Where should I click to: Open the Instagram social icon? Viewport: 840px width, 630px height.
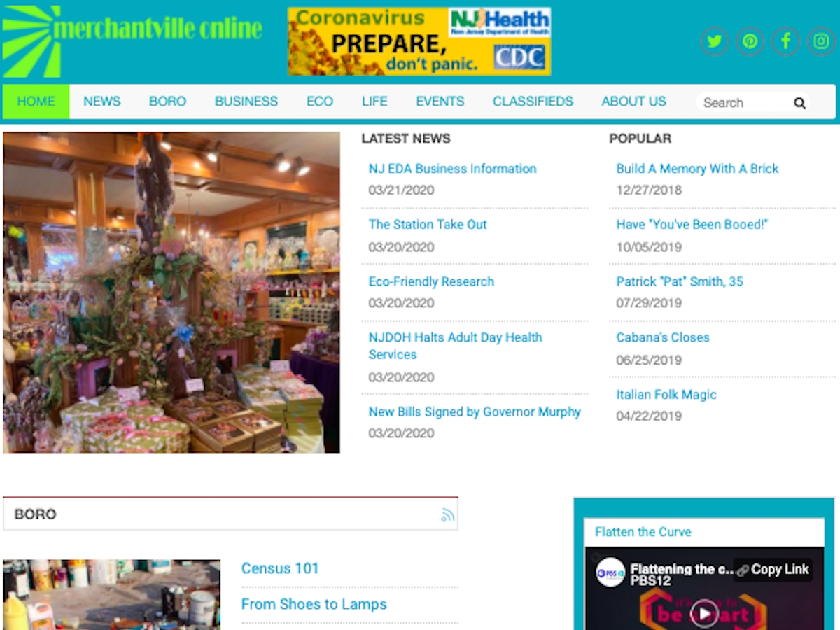(821, 41)
